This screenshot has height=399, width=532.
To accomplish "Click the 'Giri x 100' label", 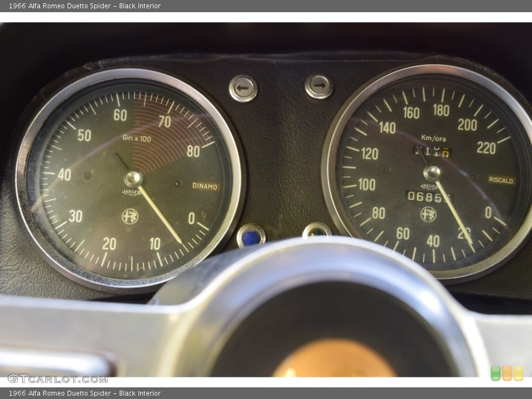I will (x=137, y=138).
